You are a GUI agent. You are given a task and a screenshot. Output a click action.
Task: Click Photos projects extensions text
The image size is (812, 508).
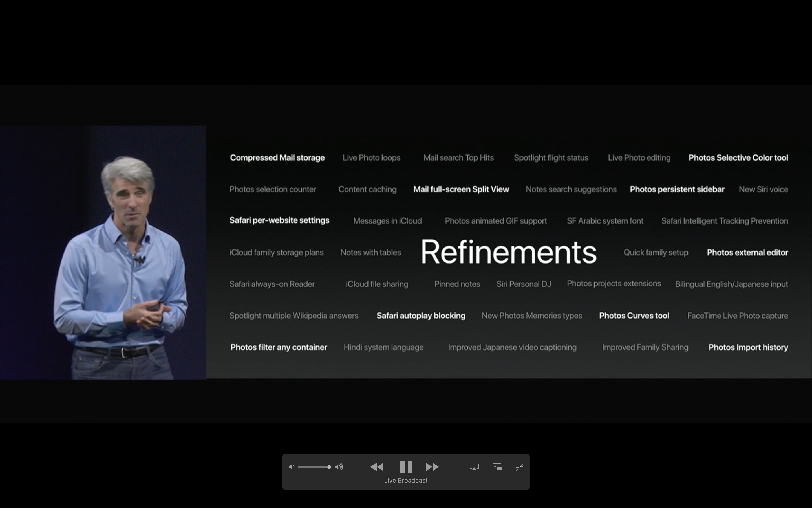tap(614, 283)
